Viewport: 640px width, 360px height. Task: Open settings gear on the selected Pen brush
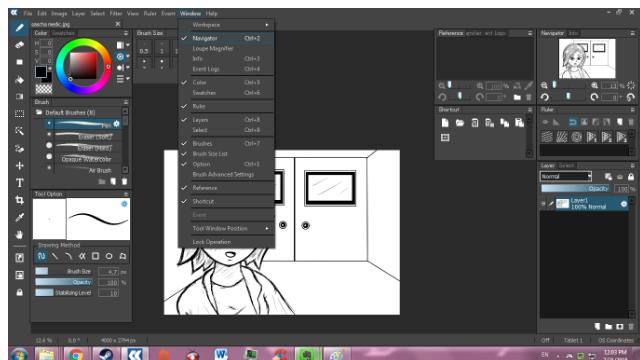116,123
